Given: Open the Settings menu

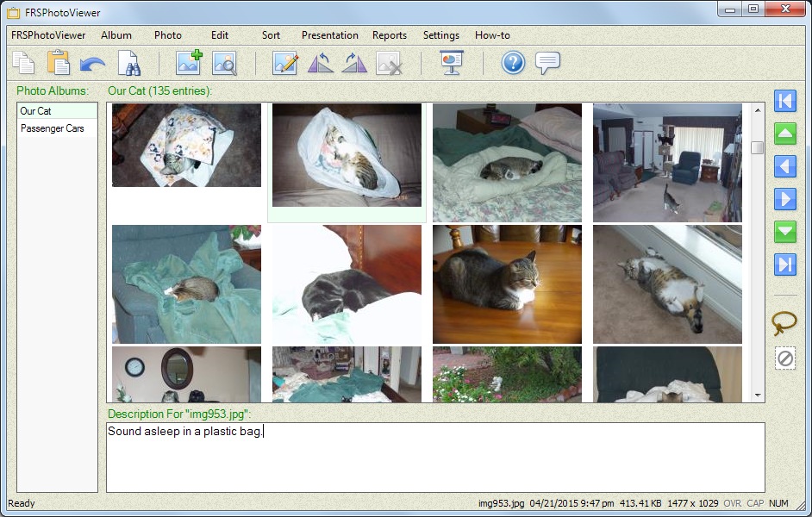Looking at the screenshot, I should point(441,35).
